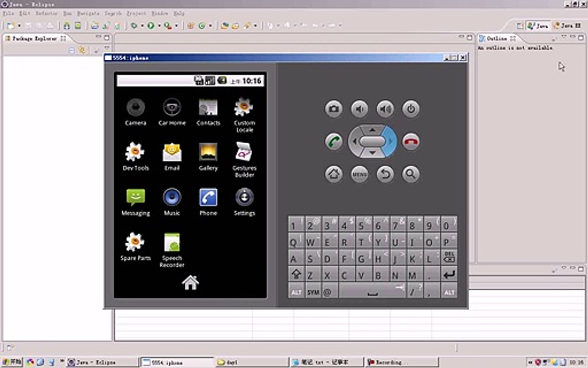Tap the home icon below app grid
588x368 pixels.
[x=190, y=282]
